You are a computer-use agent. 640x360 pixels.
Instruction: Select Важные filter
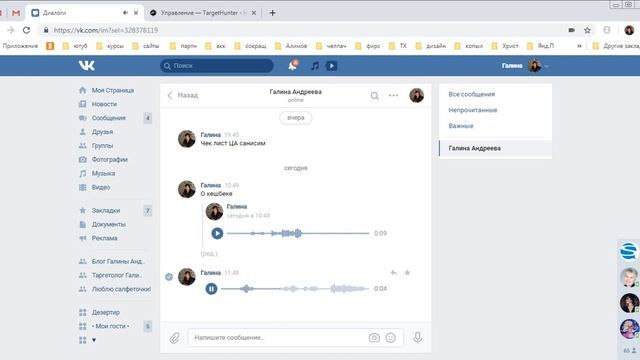click(x=461, y=126)
